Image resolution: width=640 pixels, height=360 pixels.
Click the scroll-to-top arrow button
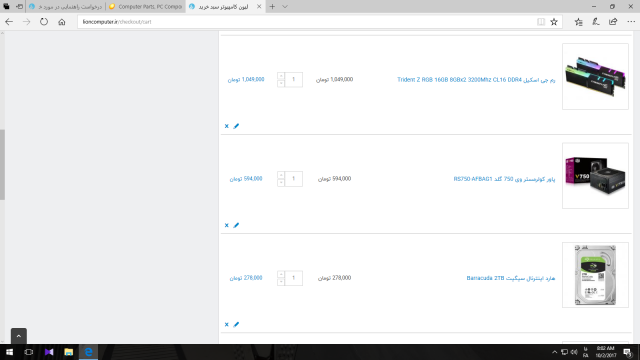[x=19, y=336]
